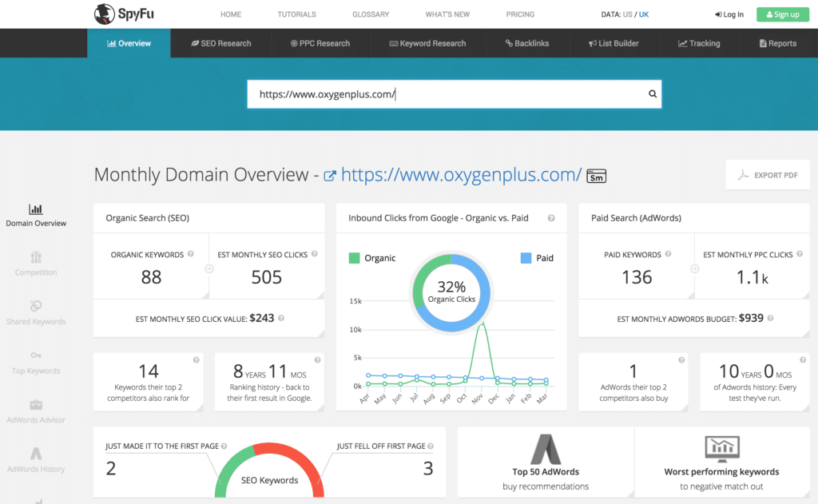Click help icon beside AdWords budget $939
Screen dimensions: 818x504
tap(770, 318)
